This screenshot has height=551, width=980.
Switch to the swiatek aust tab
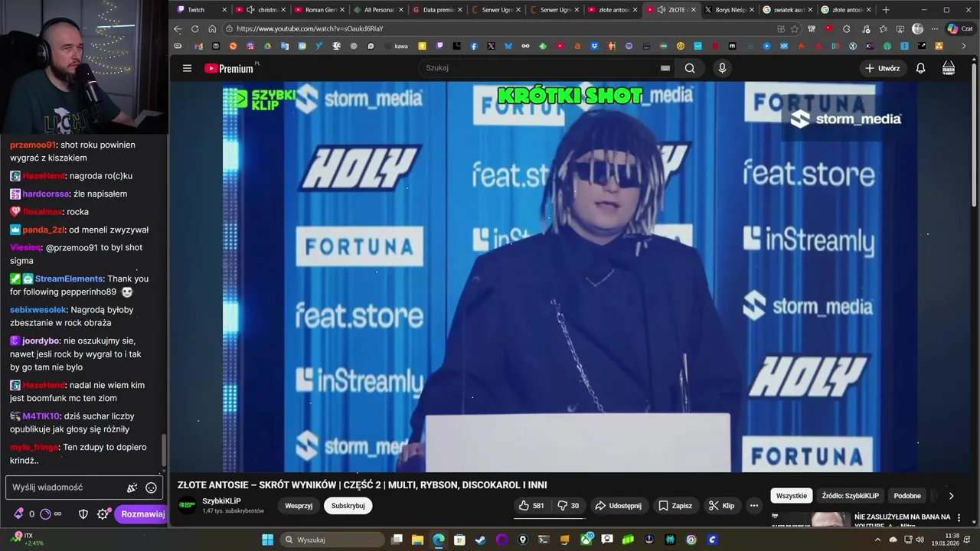[789, 10]
